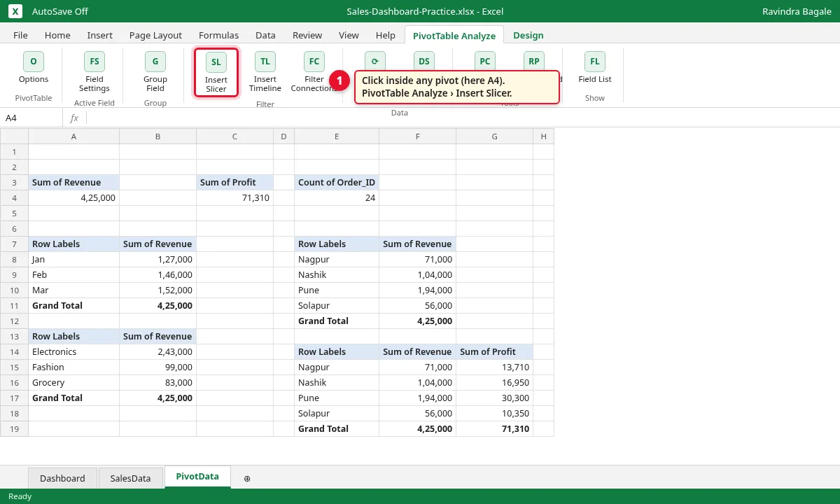Viewport: 840px width, 504px height.
Task: Select cell E4 with value 24
Action: [337, 198]
